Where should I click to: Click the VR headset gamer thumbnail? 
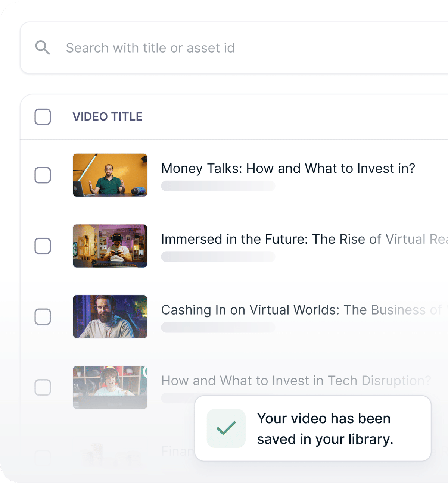[110, 246]
